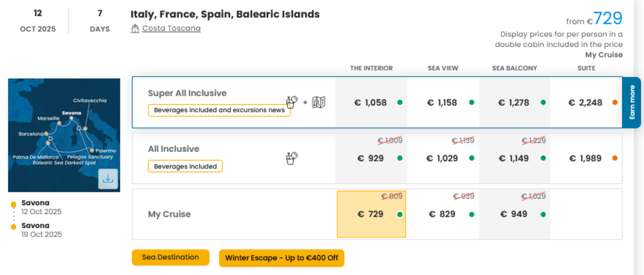Open the route map thumbnail

(64, 135)
